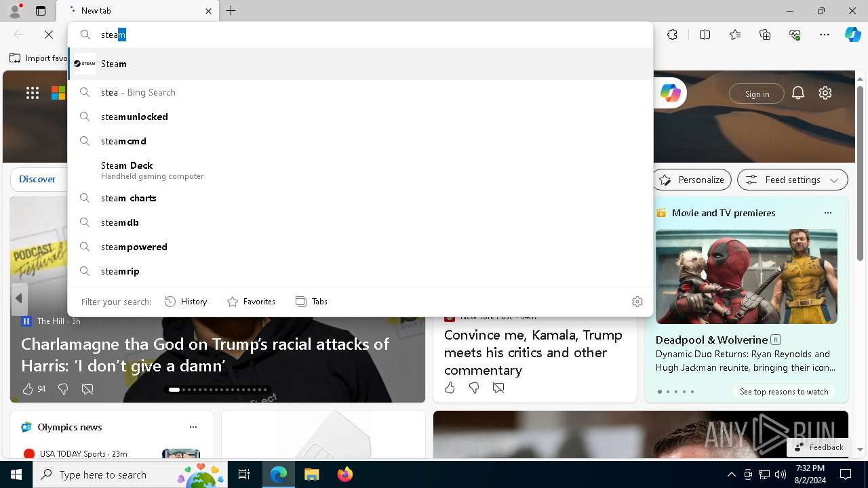Open the Collections icon
This screenshot has height=488, width=868.
tap(765, 35)
